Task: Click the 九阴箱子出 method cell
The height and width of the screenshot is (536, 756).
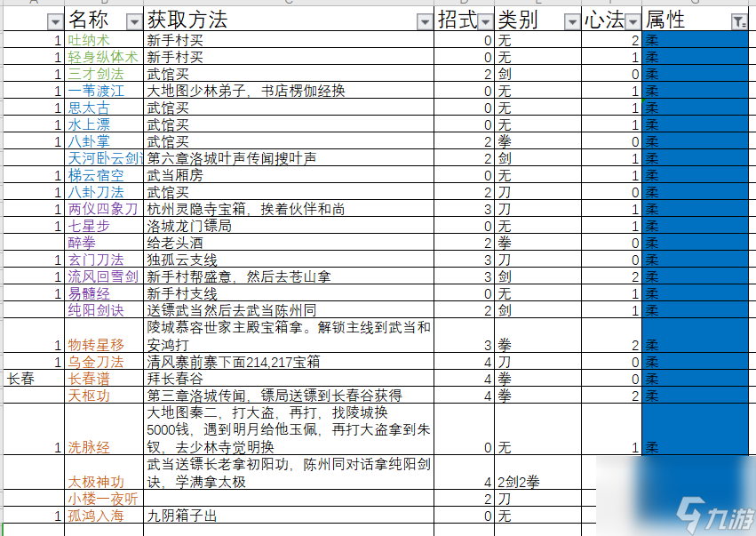Action: (289, 516)
